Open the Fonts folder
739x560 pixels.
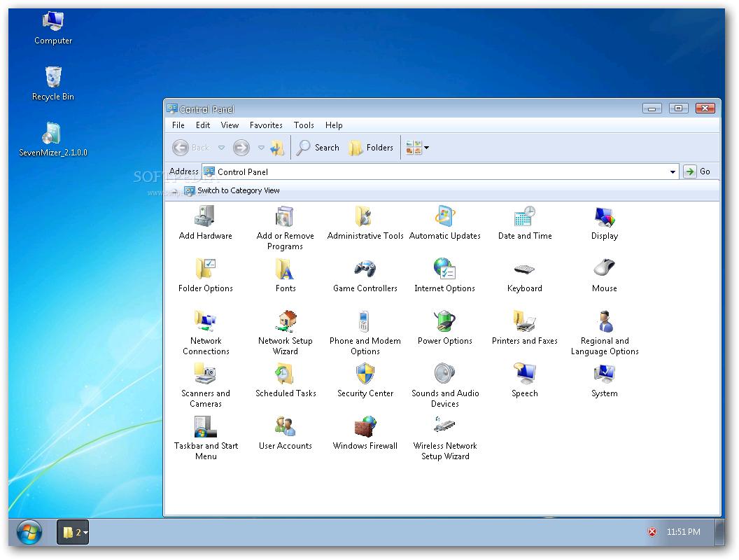pyautogui.click(x=286, y=275)
